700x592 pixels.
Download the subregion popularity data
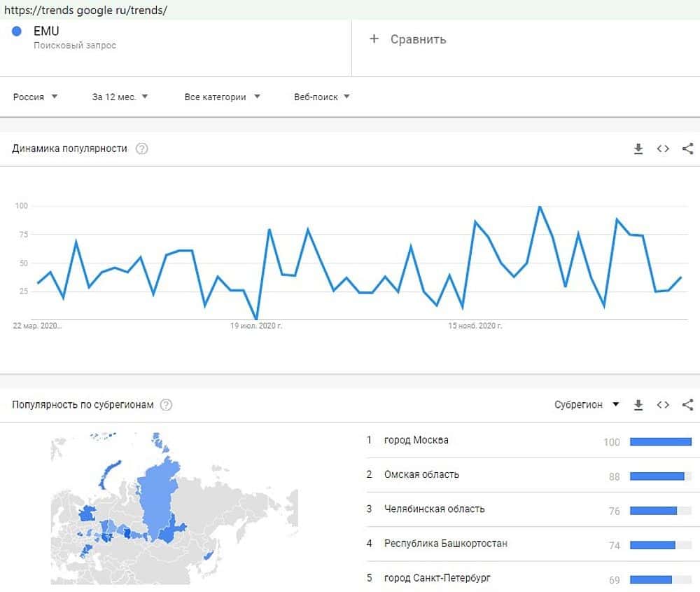[638, 405]
